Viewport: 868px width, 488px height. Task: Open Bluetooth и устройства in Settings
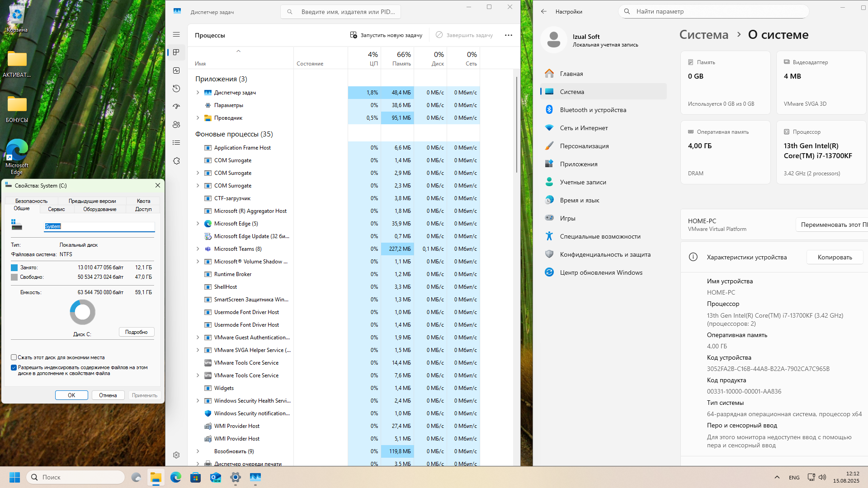coord(603,110)
